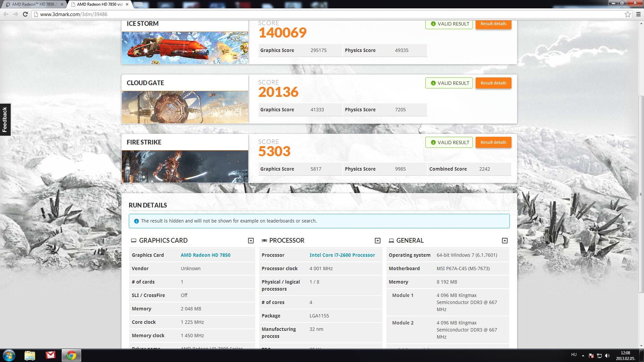Screen dimensions: 644x362
Task: Click the Core clock value 1 225 MHz
Action: 192,322
